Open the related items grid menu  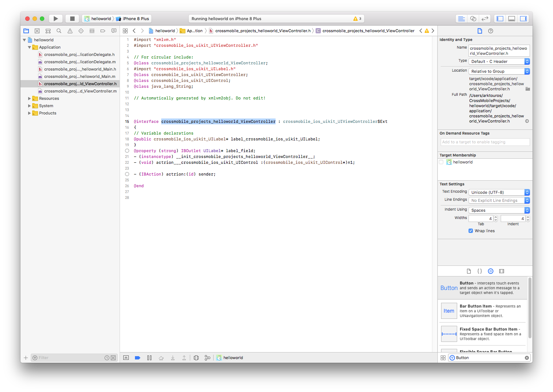pyautogui.click(x=125, y=31)
